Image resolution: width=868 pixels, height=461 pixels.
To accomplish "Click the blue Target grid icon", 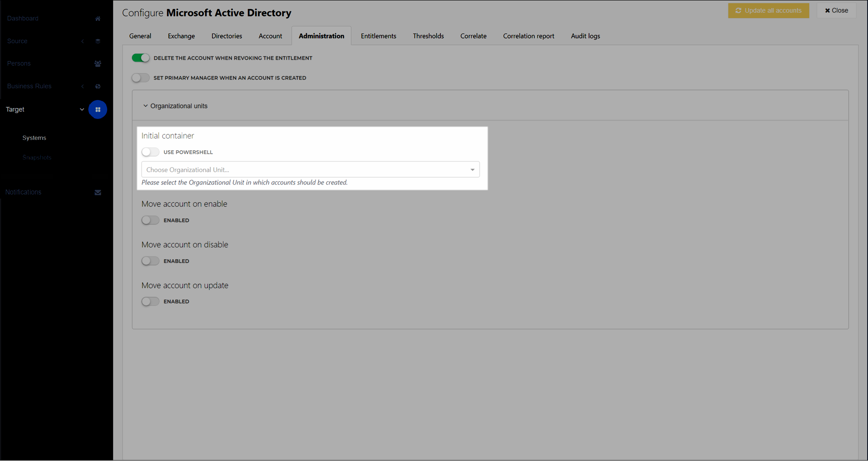I will 98,109.
